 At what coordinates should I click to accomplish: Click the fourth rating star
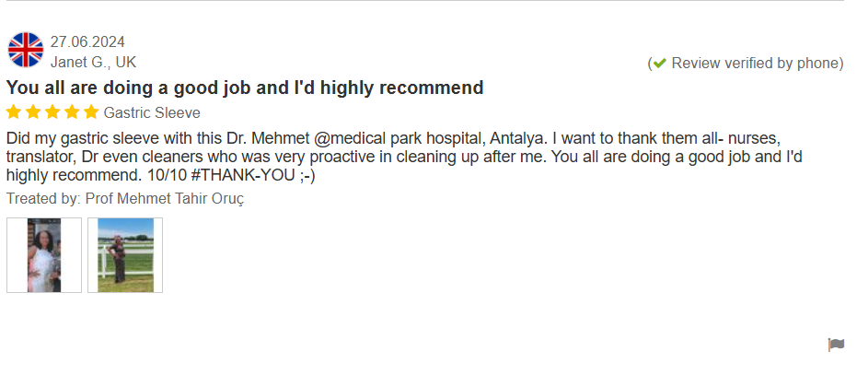pos(72,112)
